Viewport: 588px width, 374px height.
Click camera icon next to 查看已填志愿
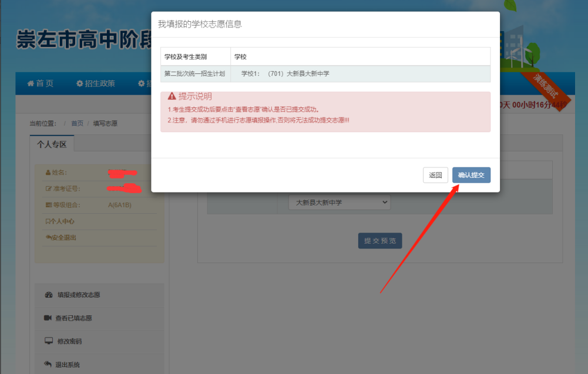48,318
